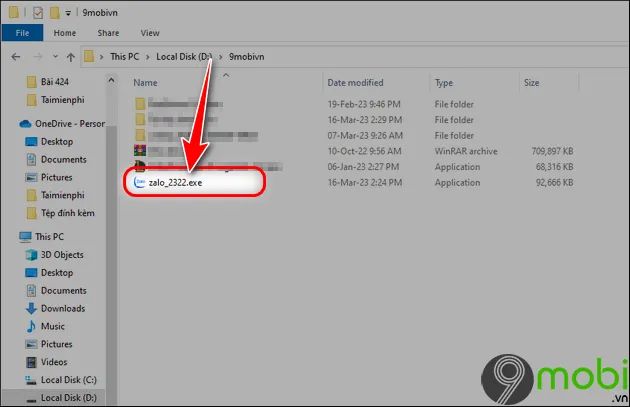
Task: Expand chevron after Local Disk (D:) breadcrumb
Action: tap(221, 57)
